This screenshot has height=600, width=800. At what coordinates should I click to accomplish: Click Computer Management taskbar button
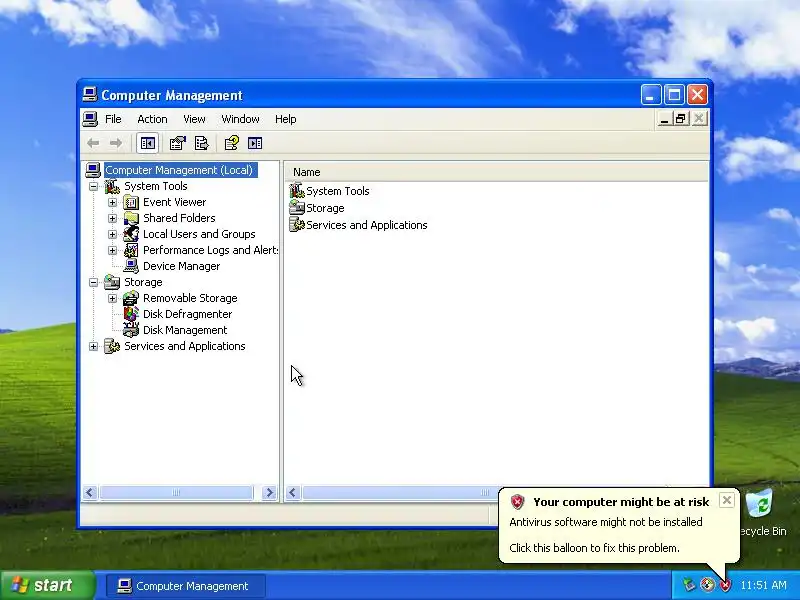coord(186,586)
